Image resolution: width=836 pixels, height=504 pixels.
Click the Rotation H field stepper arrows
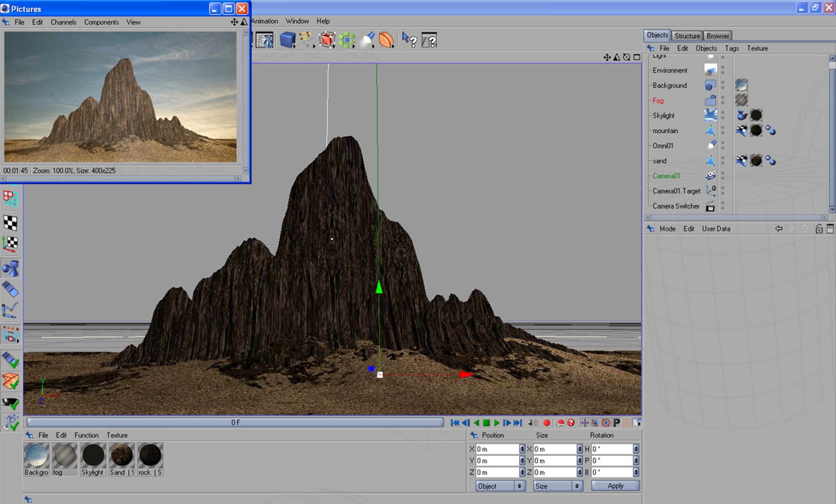(x=636, y=449)
